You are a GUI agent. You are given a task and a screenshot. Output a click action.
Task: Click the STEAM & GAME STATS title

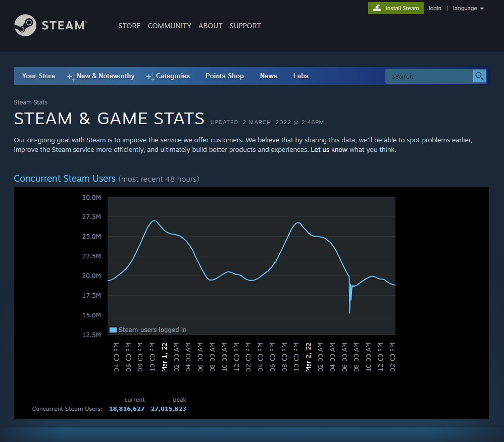click(x=109, y=119)
